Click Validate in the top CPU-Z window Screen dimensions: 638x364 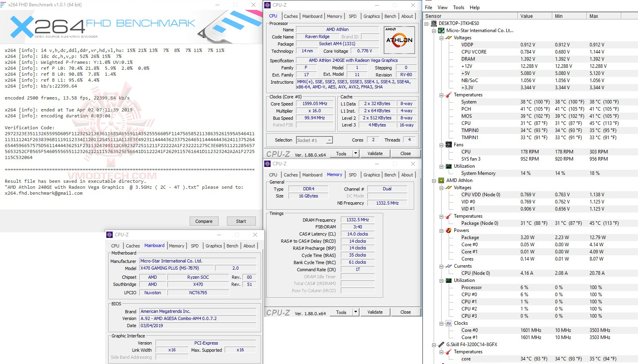click(375, 153)
